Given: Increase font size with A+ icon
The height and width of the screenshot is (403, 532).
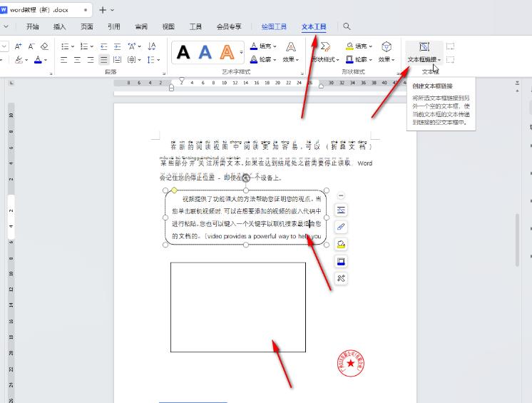Looking at the screenshot, I should pos(19,46).
